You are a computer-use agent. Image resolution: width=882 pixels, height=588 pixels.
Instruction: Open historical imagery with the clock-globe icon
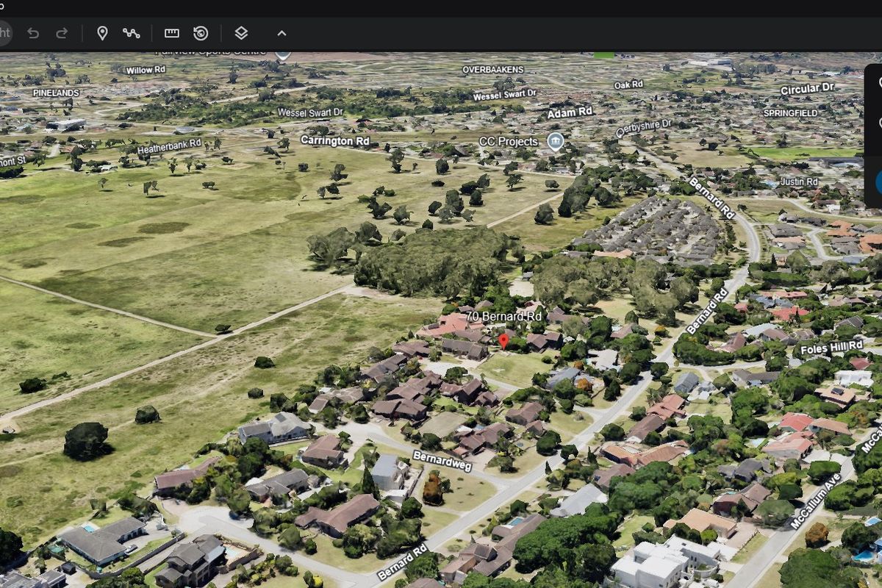coord(202,33)
